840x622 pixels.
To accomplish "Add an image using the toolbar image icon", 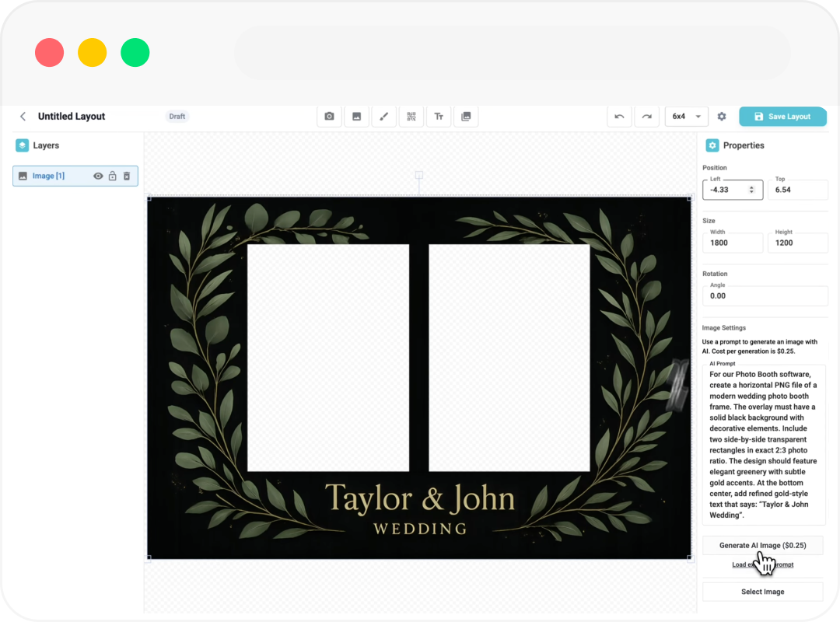I will [356, 117].
